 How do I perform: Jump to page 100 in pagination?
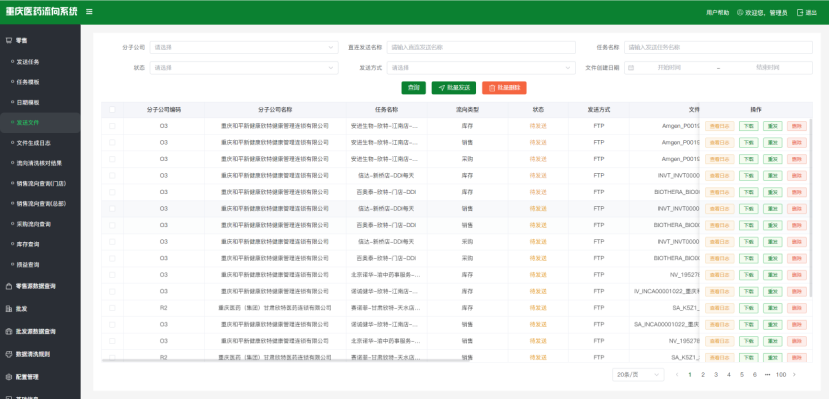tap(781, 375)
